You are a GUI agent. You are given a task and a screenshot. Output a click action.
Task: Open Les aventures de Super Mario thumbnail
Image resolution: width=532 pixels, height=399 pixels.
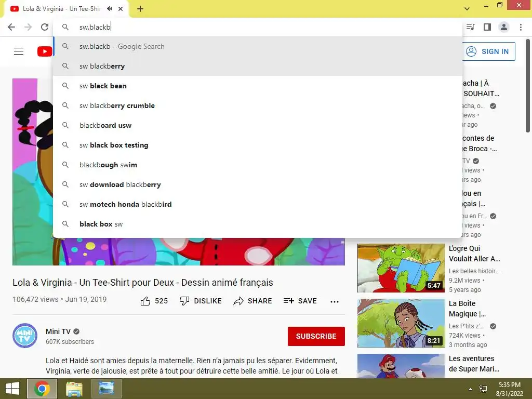(x=401, y=366)
